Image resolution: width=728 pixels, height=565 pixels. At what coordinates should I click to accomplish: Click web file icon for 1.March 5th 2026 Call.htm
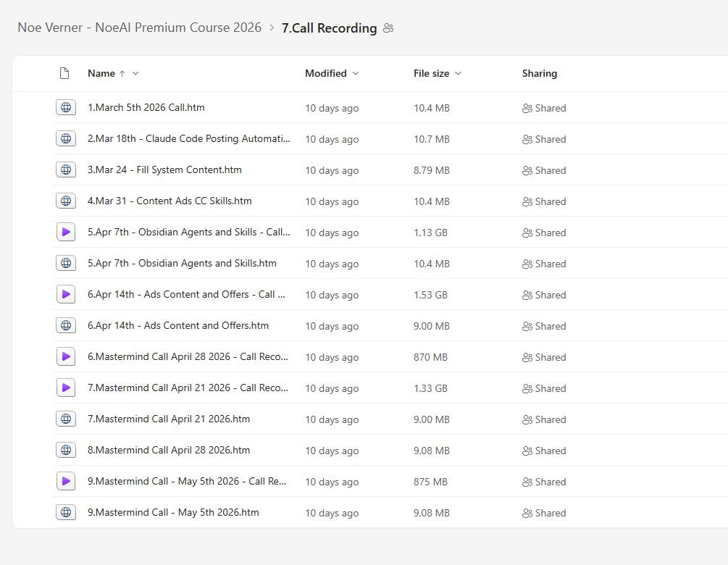[66, 108]
